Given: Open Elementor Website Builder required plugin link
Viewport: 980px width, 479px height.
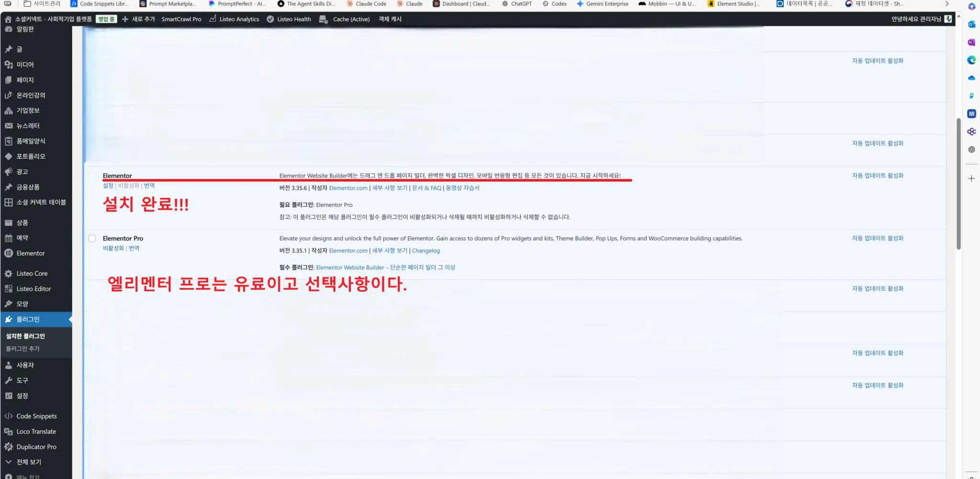Looking at the screenshot, I should [x=386, y=268].
